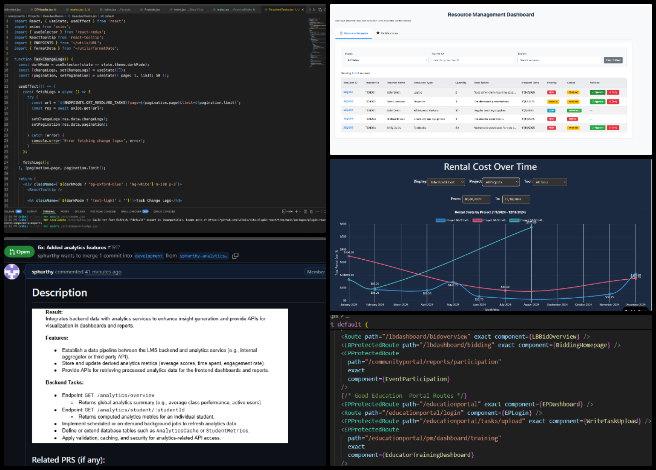Toggle the blue legend swatch on chart

[442, 220]
